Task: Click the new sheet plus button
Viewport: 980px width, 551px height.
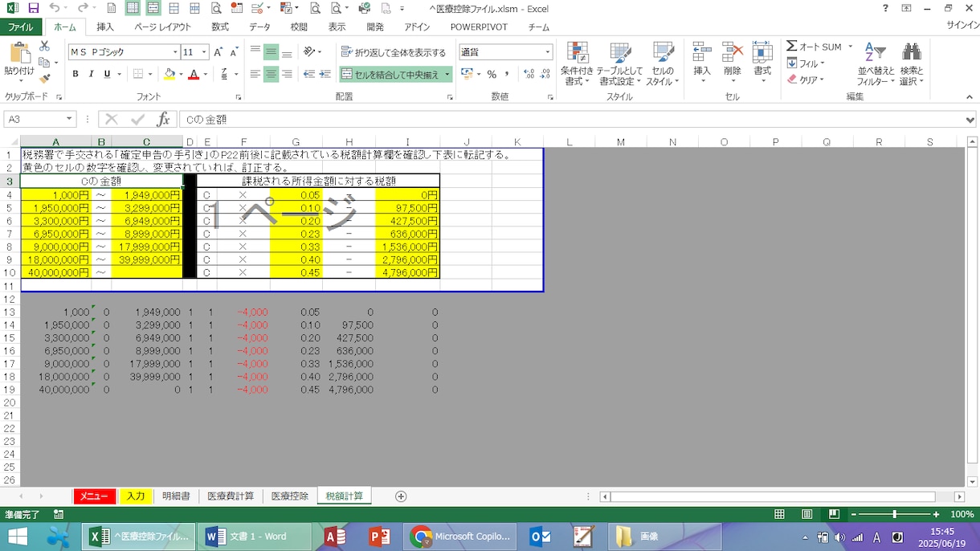Action: 401,496
